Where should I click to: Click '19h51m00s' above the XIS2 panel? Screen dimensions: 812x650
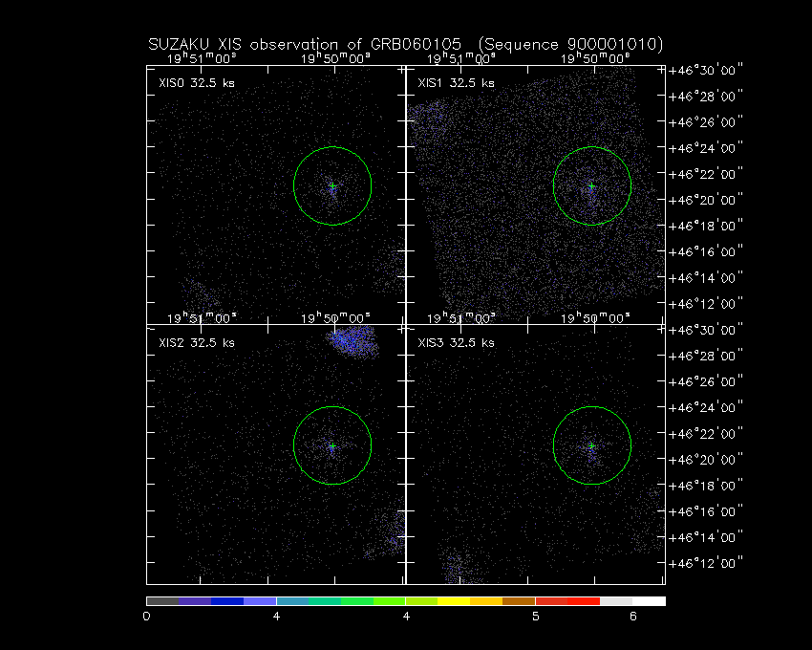coord(202,317)
